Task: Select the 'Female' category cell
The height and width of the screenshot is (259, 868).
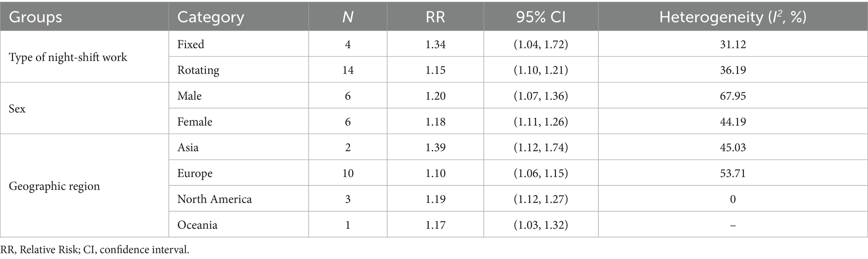Action: [x=195, y=122]
